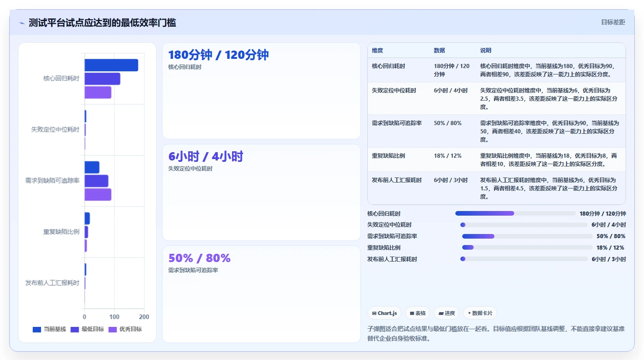Click the 重复缺陷比例 table row name
644x360 pixels.
tap(389, 156)
